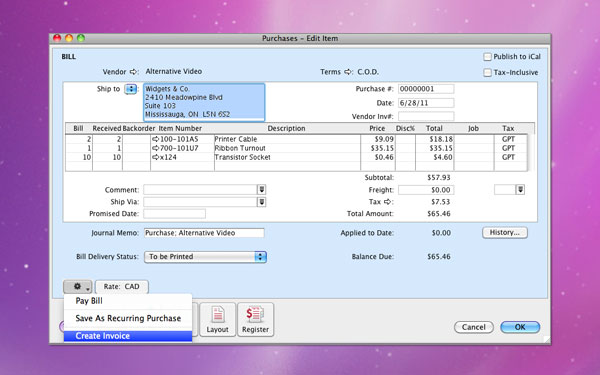This screenshot has width=600, height=375.
Task: Click the Vendor arrow icon
Action: click(133, 72)
